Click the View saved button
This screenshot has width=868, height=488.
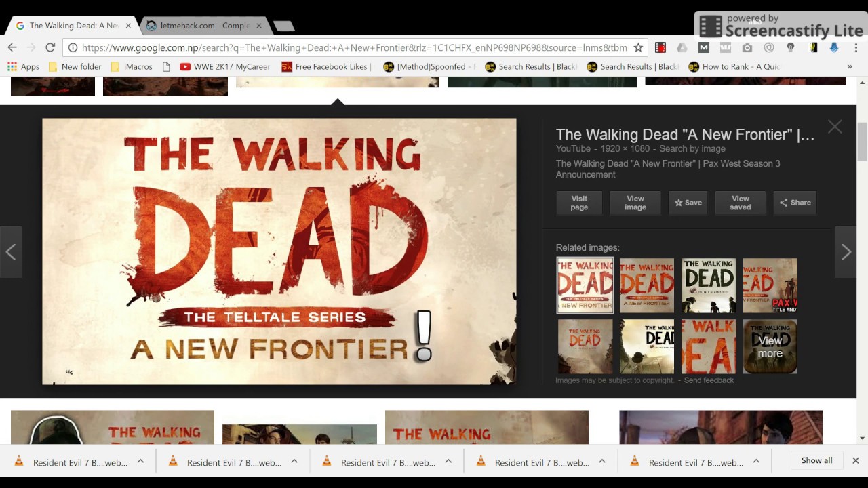pyautogui.click(x=741, y=203)
